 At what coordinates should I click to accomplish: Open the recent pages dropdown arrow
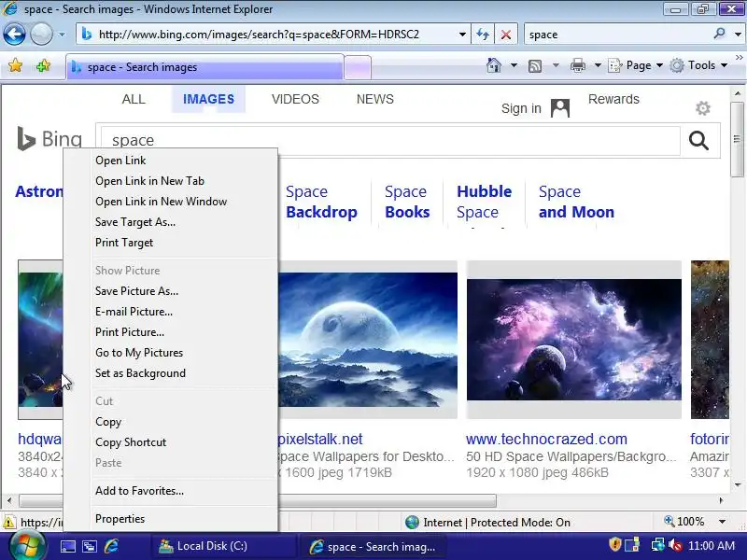[x=62, y=35]
